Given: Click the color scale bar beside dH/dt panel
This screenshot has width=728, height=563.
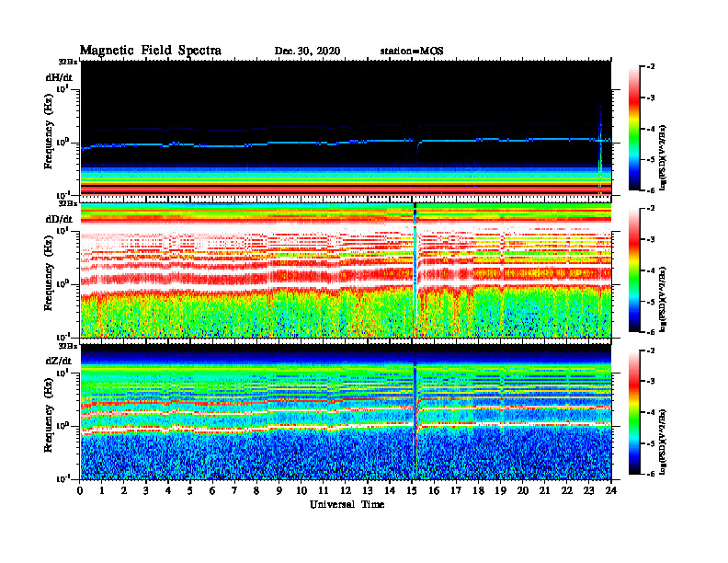Looking at the screenshot, I should [634, 129].
